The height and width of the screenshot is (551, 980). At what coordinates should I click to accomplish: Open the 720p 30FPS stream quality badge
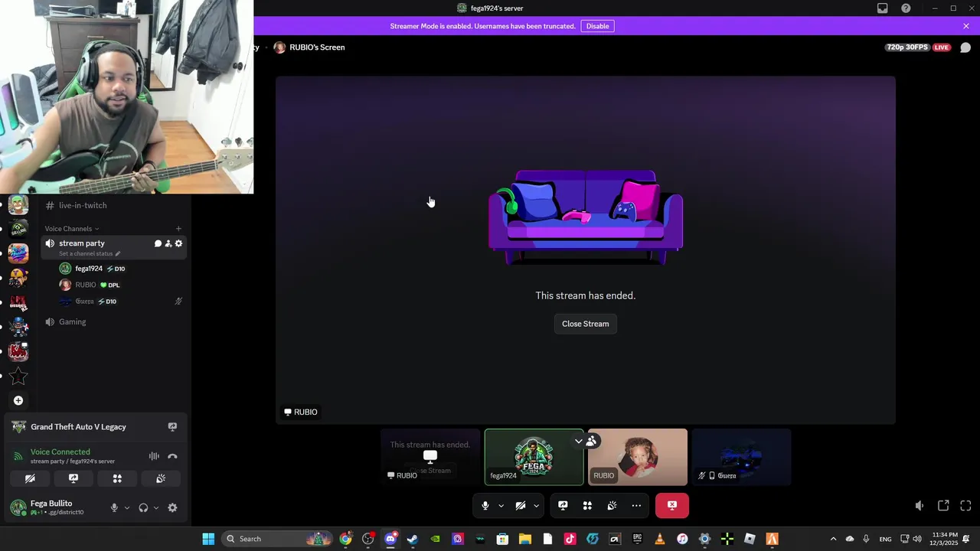point(907,47)
